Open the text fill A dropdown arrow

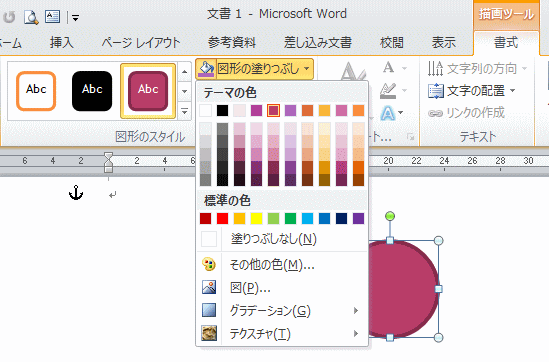404,68
